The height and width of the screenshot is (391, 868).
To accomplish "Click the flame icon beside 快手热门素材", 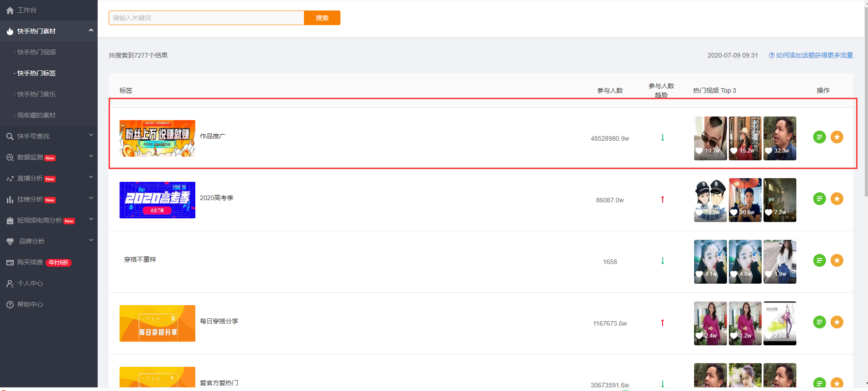I will [10, 31].
